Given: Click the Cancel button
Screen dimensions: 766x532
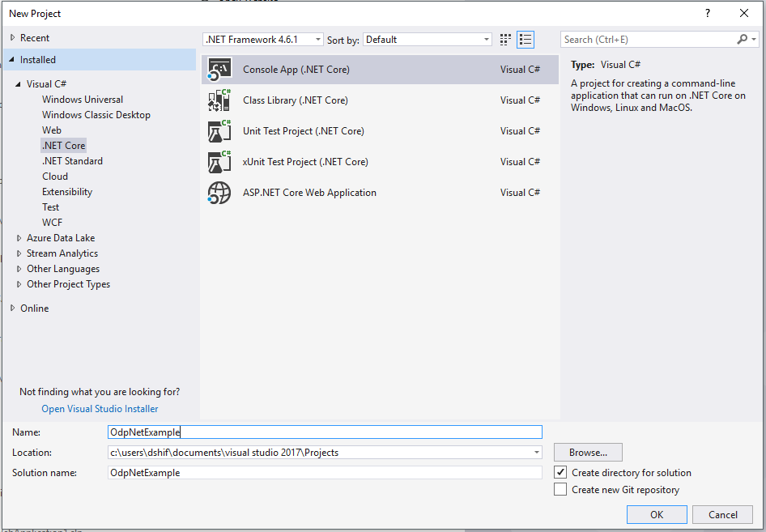Looking at the screenshot, I should point(722,514).
